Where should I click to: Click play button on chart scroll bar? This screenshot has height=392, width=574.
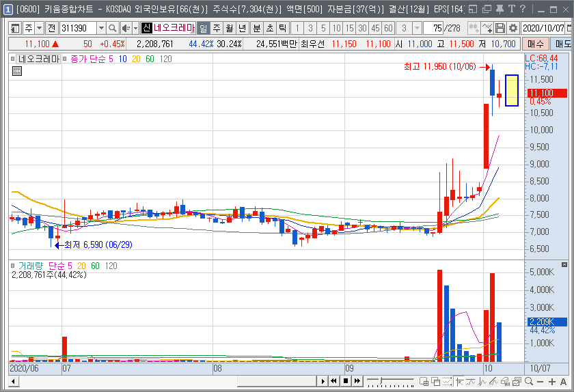[323, 381]
